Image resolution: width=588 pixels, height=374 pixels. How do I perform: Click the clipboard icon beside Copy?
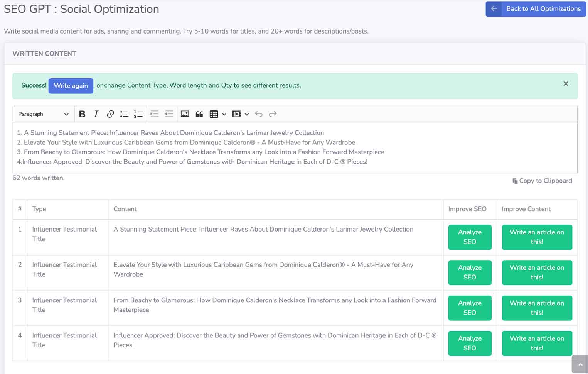pos(515,181)
